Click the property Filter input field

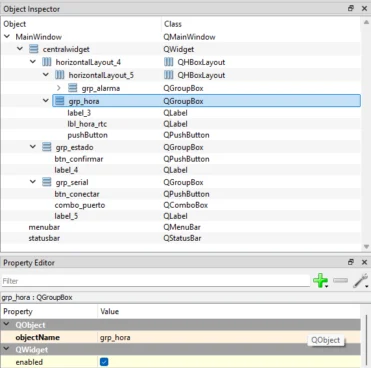(155, 281)
